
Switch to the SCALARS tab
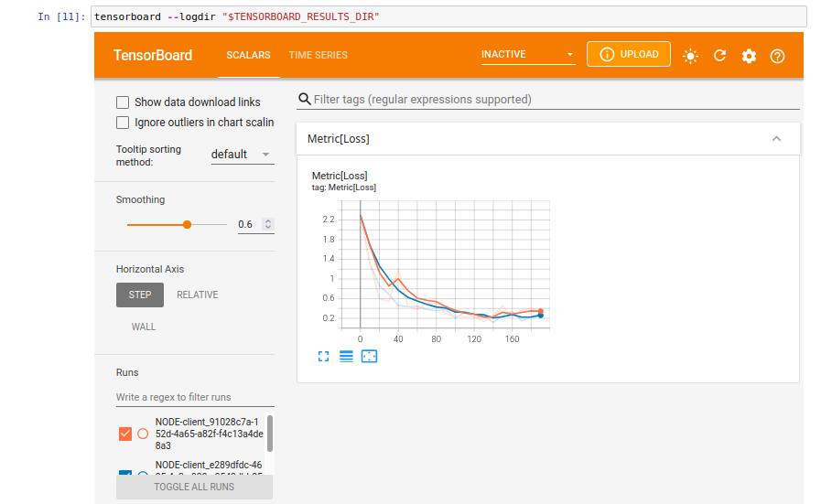[x=248, y=55]
